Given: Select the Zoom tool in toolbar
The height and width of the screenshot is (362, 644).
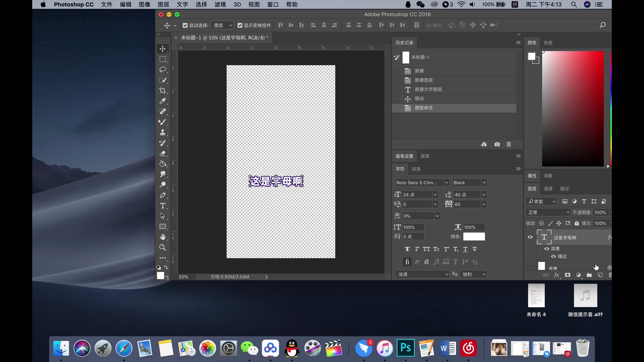Looking at the screenshot, I should click(163, 247).
